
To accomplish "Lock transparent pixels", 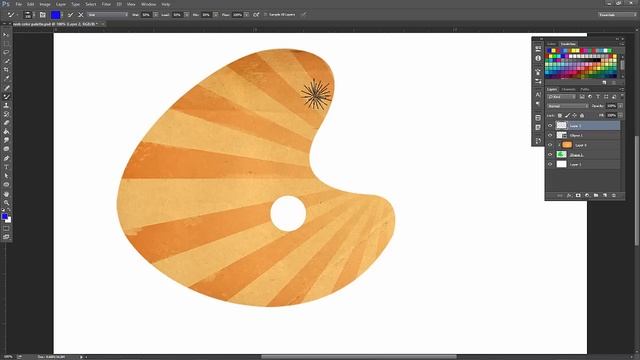I will click(x=560, y=116).
